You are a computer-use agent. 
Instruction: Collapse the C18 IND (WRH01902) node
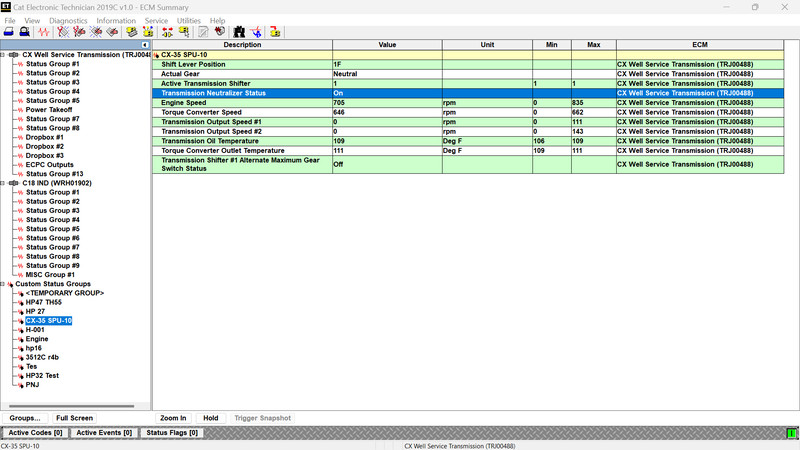tap(3, 183)
